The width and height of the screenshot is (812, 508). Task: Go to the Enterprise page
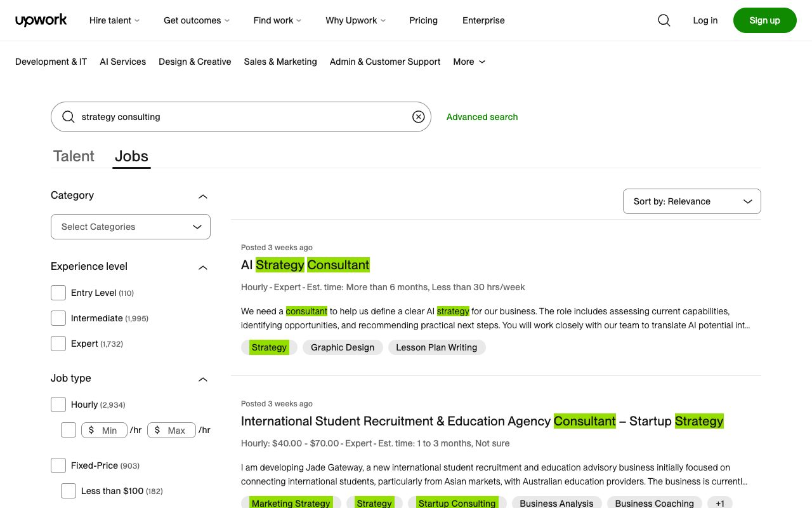(x=483, y=20)
